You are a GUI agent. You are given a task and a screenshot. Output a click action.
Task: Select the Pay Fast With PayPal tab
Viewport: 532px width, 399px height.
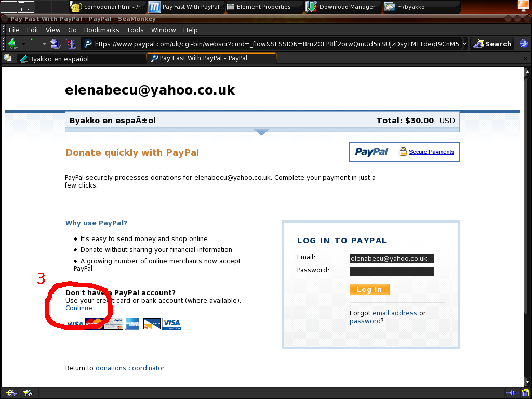pos(212,58)
